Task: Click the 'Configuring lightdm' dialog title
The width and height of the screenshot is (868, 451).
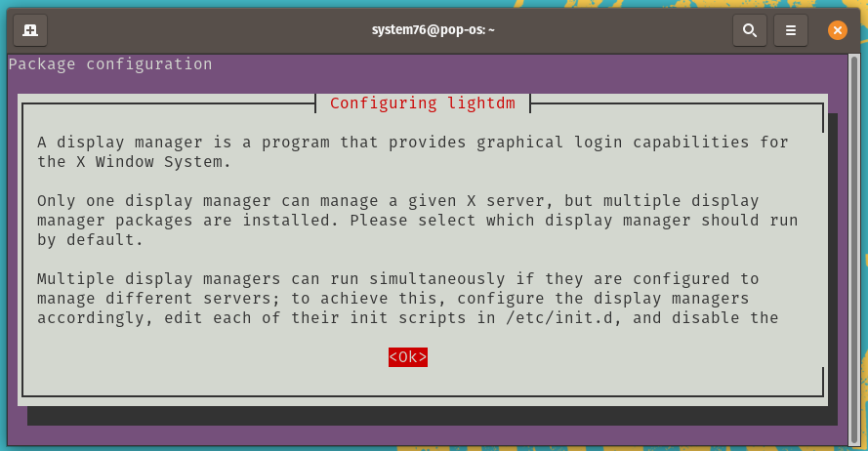Action: [423, 102]
